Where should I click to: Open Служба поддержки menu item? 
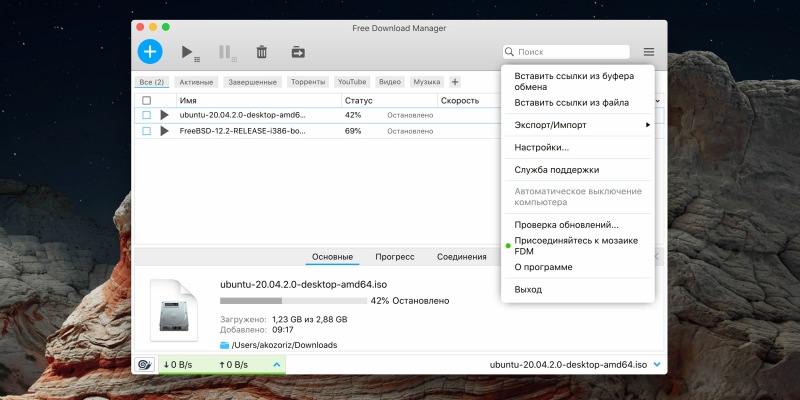[x=578, y=170]
